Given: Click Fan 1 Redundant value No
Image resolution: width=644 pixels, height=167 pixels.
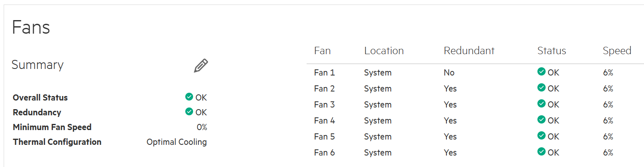Looking at the screenshot, I should (x=449, y=73).
